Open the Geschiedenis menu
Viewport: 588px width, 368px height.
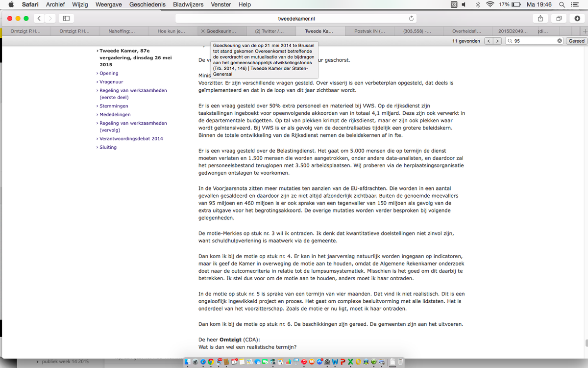[148, 4]
